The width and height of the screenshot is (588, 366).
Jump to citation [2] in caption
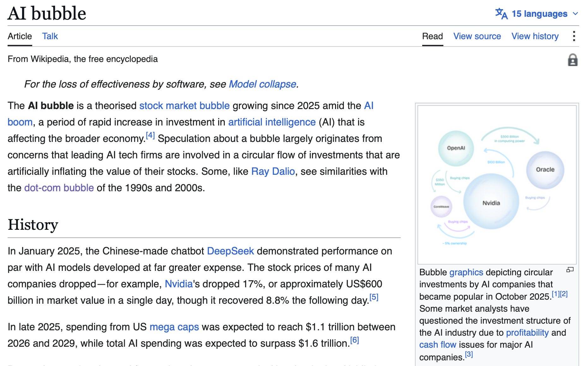click(x=564, y=294)
